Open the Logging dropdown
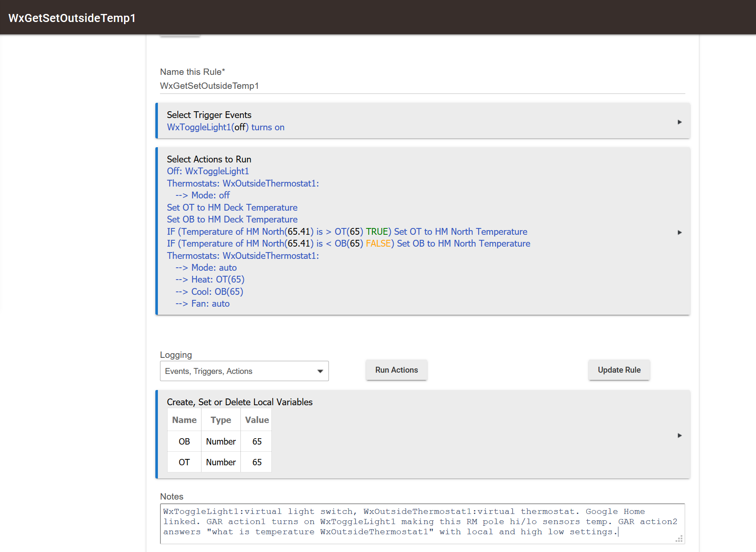 click(244, 371)
